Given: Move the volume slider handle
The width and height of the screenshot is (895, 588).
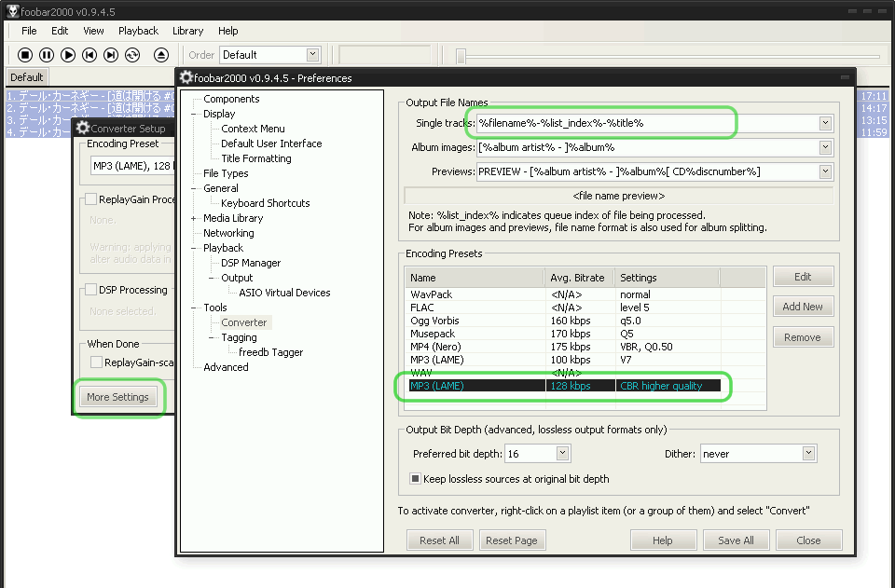Looking at the screenshot, I should (461, 56).
